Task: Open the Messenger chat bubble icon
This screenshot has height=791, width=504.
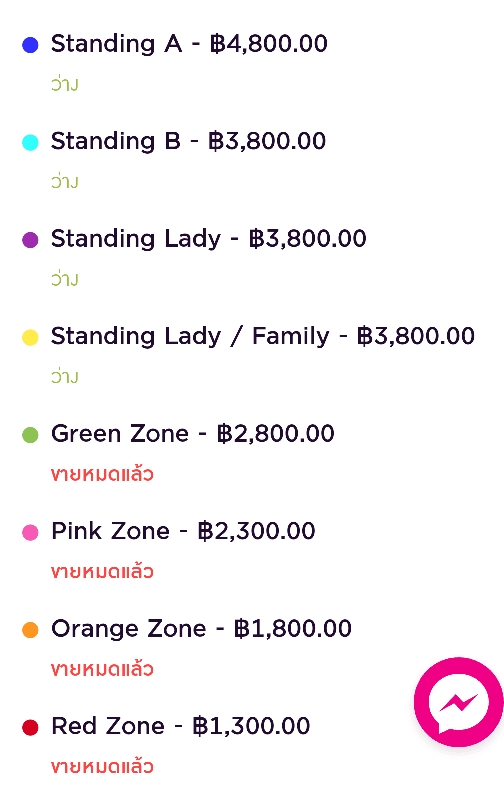Action: coord(459,702)
